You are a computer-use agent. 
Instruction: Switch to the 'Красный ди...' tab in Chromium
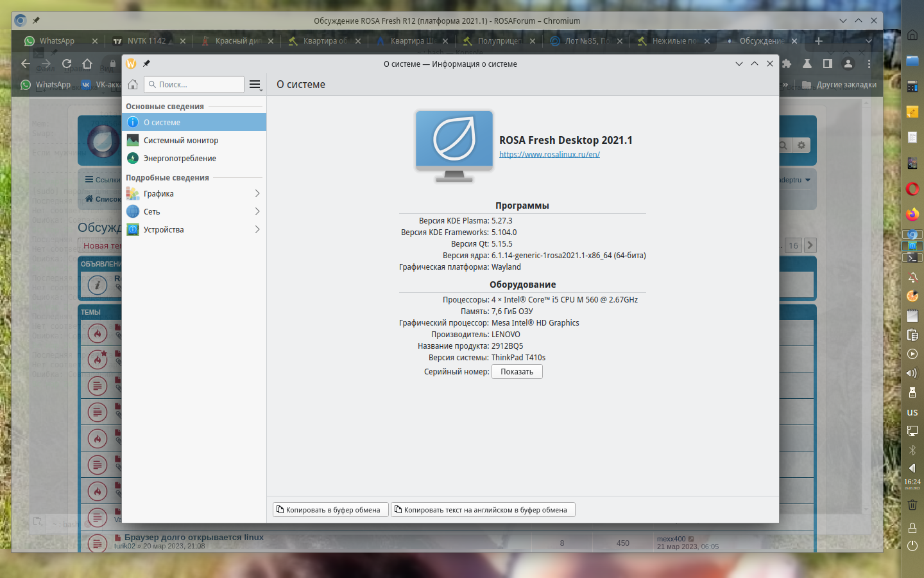click(236, 41)
